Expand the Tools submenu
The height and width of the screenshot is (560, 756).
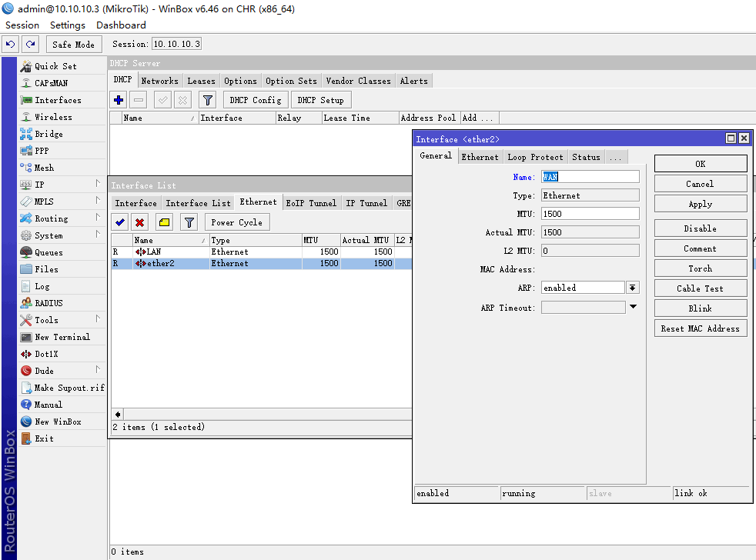click(x=60, y=320)
